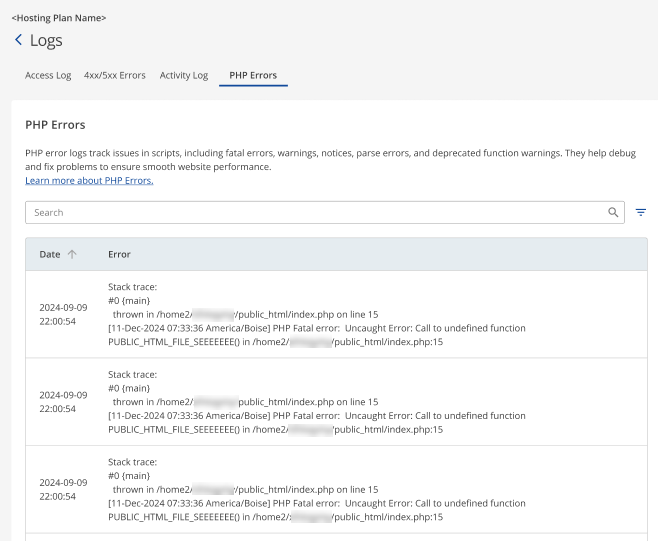Viewport: 658px width, 541px height.
Task: Open the filter icon next to search
Action: [640, 212]
